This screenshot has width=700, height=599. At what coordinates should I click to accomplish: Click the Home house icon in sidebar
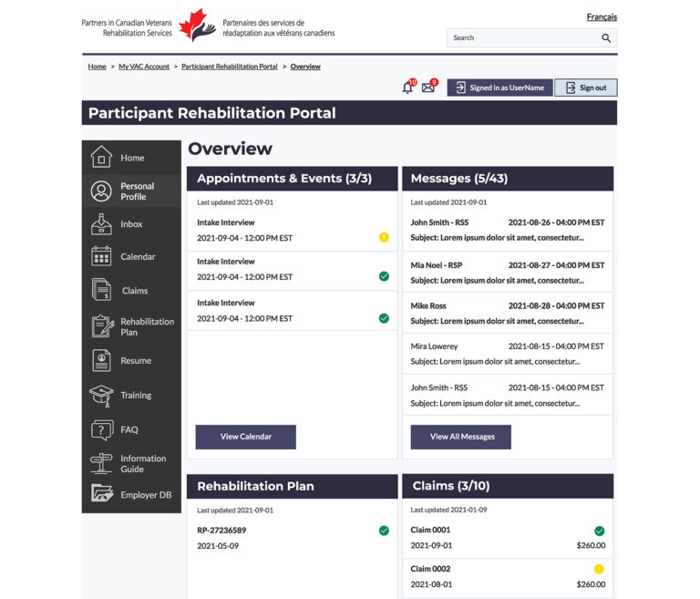pos(101,157)
